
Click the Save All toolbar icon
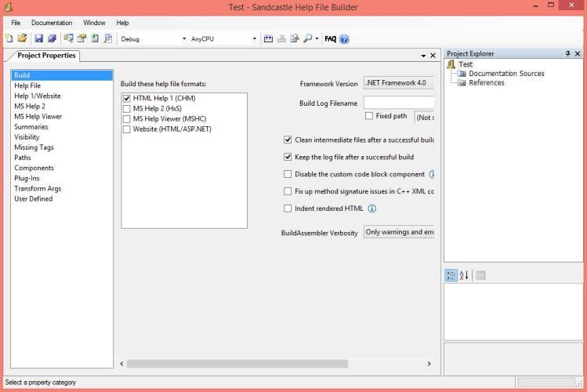pos(51,38)
